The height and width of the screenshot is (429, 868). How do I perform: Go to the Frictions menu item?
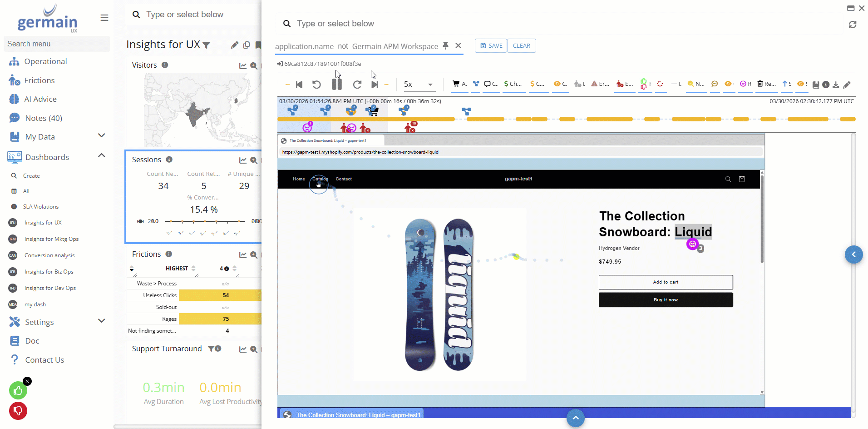click(x=39, y=80)
